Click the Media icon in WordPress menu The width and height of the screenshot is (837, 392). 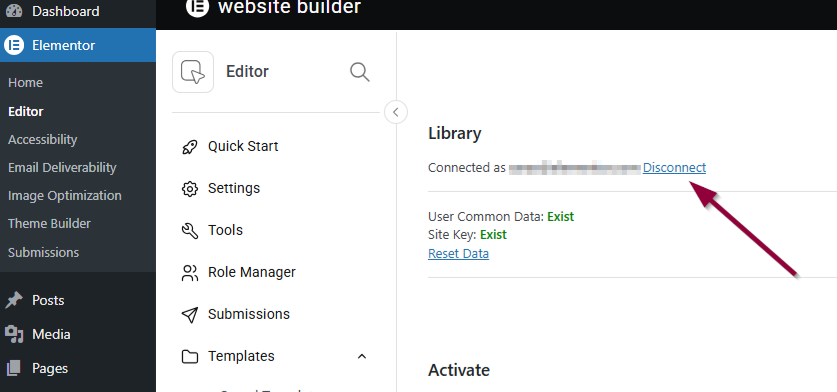[x=14, y=334]
